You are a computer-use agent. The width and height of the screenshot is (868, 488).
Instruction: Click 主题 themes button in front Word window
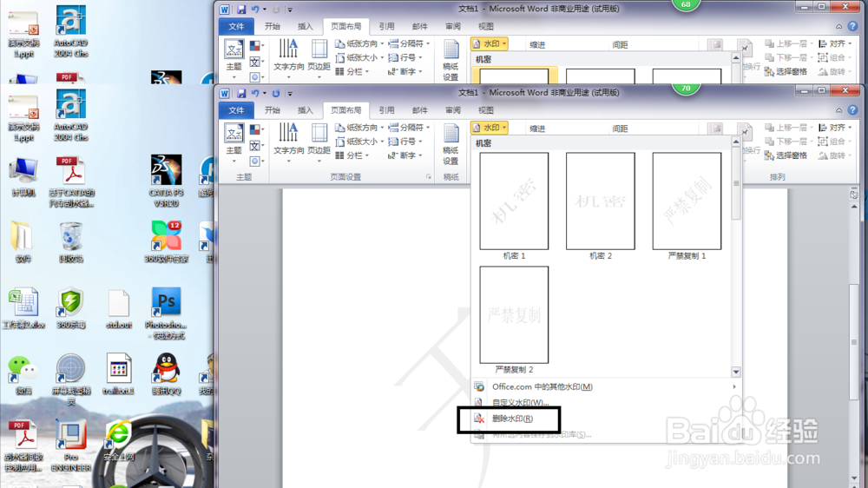click(234, 144)
